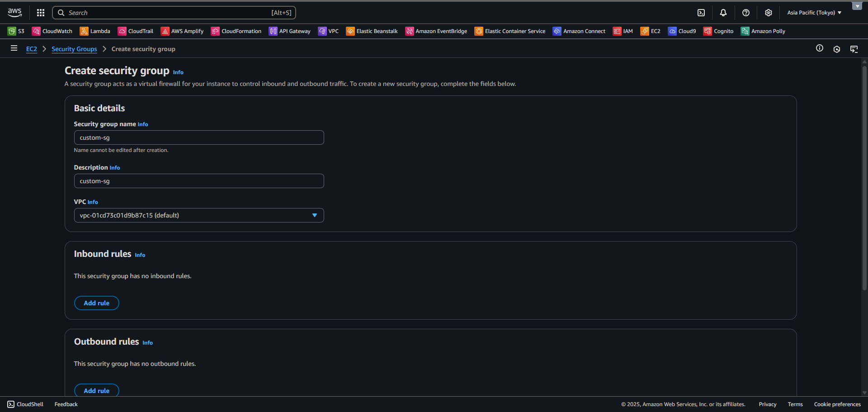Open Cloud9 shortcut
Viewport: 868px width, 412px height.
[x=682, y=31]
